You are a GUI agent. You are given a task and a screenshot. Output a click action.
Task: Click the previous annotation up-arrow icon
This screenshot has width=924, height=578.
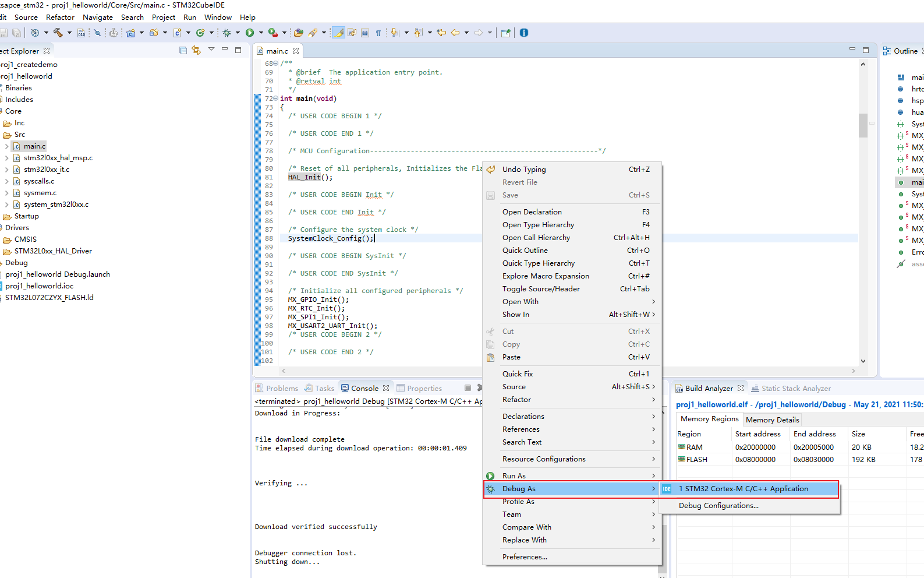418,33
